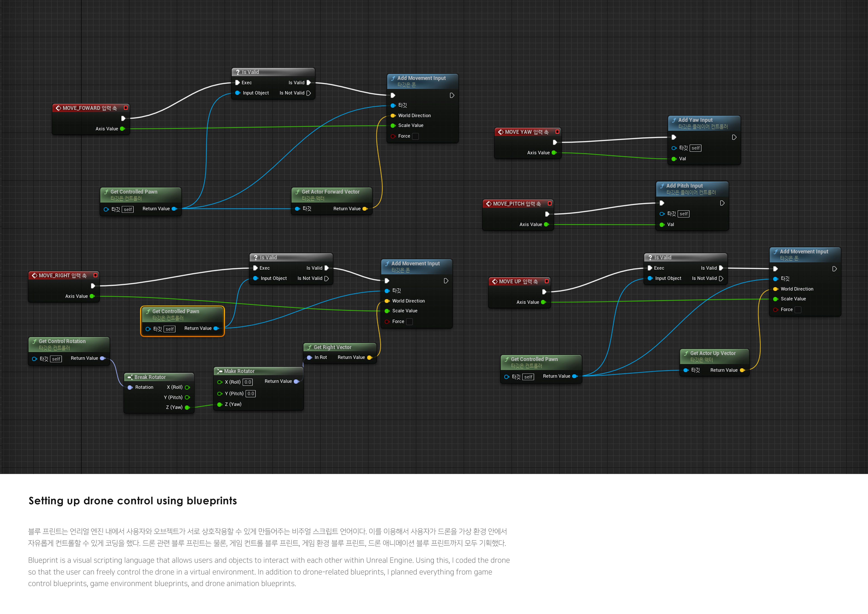
Task: Click the Add Pitch Input exec output pin
Action: pos(722,203)
